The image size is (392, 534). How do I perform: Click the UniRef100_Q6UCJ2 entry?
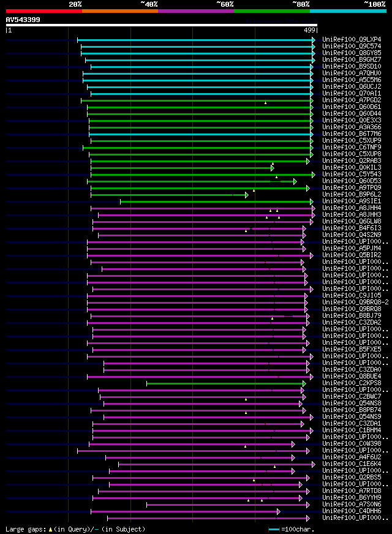tap(352, 86)
